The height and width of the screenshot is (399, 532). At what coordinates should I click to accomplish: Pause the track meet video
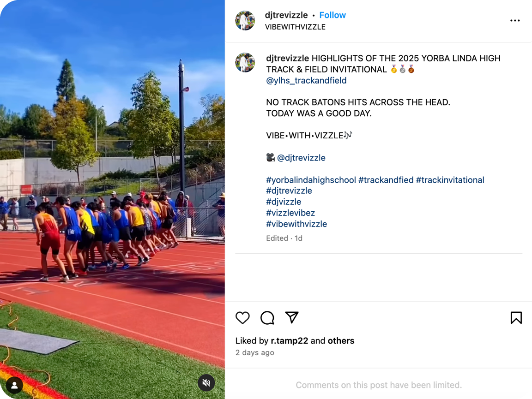click(x=112, y=198)
